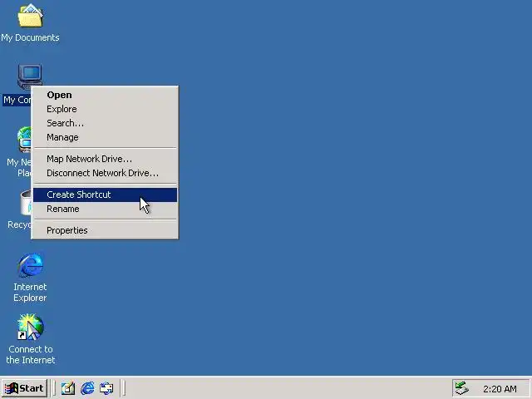Select the My Network Places icon
Screen dimensions: 532x399
pyautogui.click(x=24, y=140)
